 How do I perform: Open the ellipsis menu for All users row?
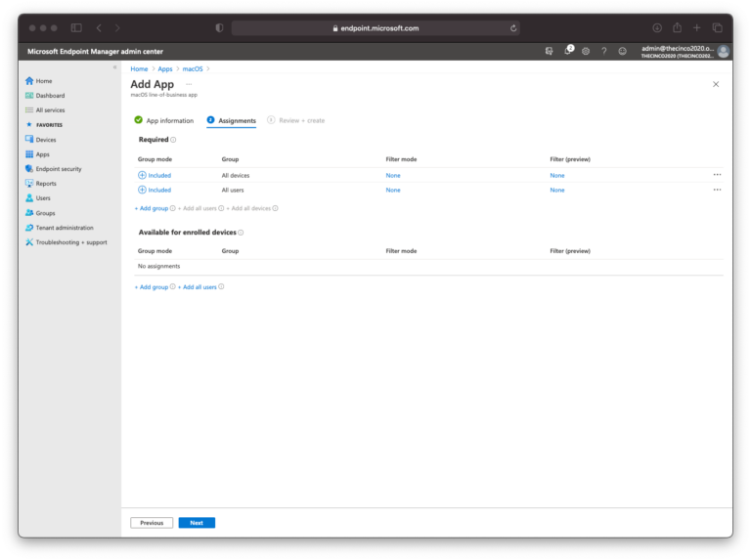tap(717, 190)
